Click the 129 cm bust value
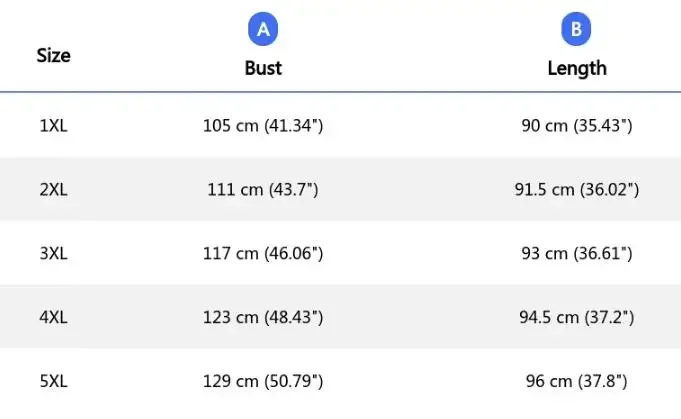This screenshot has height=419, width=681. [263, 381]
